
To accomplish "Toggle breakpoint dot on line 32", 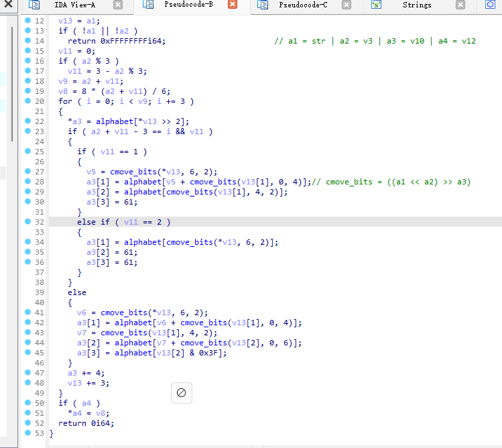I will click(x=27, y=222).
